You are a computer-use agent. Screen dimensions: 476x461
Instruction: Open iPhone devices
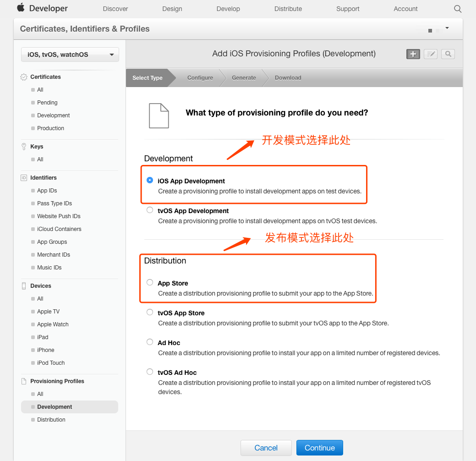pos(45,350)
